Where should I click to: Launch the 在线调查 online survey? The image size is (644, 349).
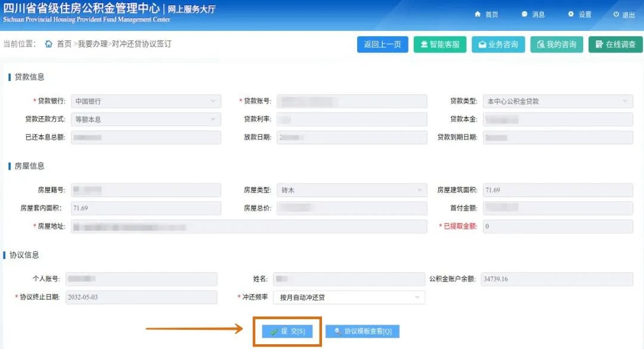[614, 44]
